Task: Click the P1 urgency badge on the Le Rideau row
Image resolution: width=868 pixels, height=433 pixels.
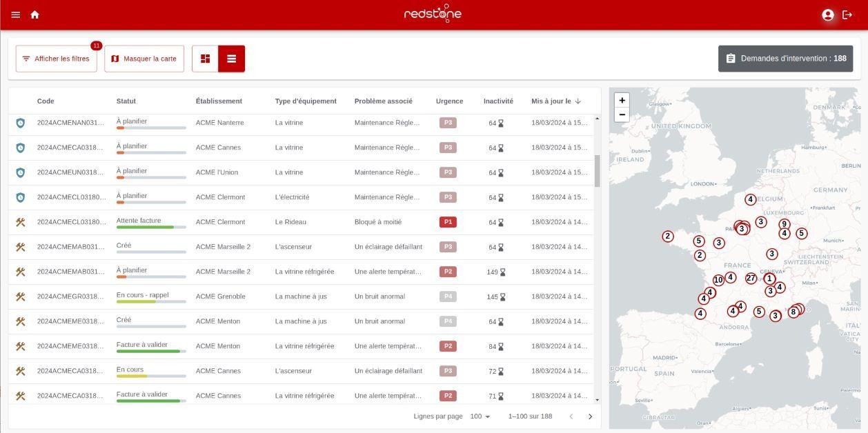Action: [448, 221]
